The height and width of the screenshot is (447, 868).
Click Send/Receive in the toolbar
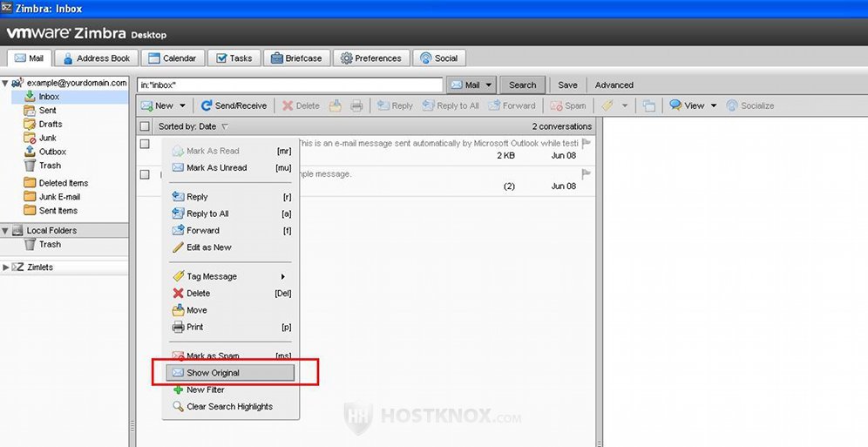[233, 105]
